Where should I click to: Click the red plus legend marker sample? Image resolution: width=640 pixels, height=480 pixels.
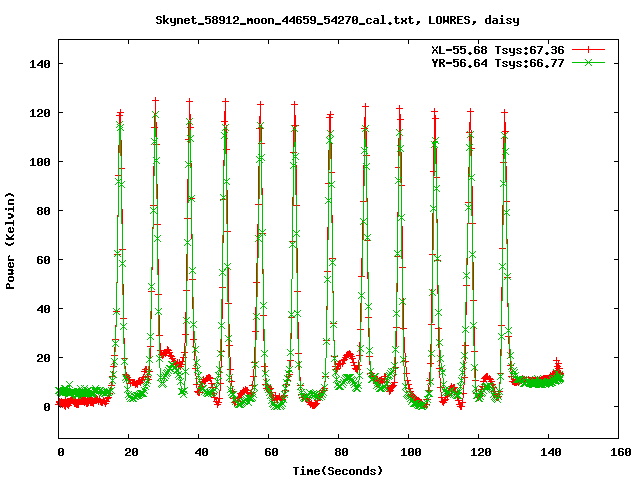point(588,50)
